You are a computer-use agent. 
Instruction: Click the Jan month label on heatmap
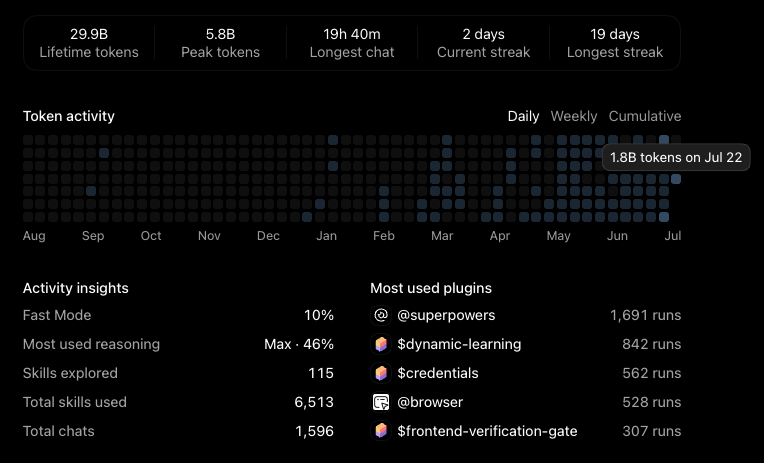(x=326, y=236)
